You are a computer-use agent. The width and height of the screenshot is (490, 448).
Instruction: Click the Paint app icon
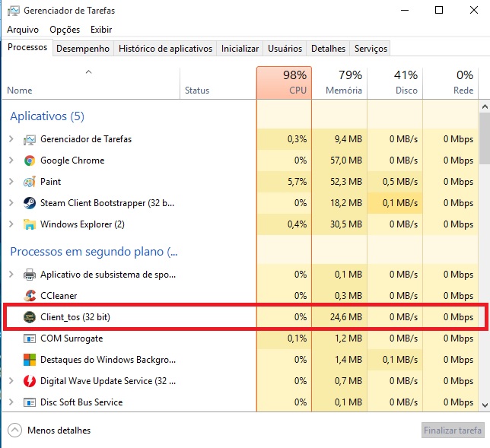click(x=30, y=182)
